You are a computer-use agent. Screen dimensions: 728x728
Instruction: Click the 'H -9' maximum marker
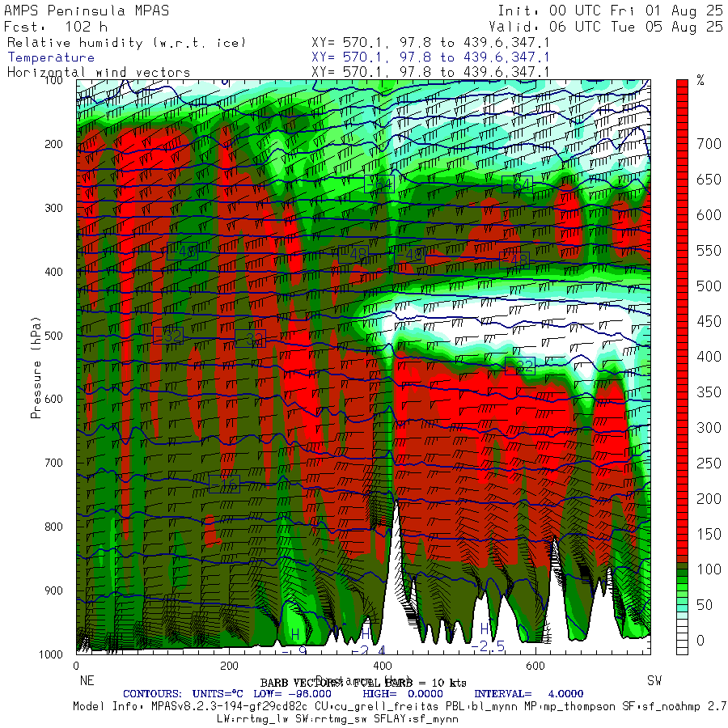(x=295, y=641)
